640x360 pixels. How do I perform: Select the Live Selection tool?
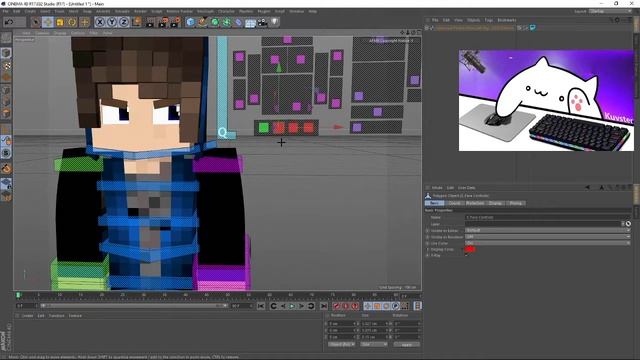(36, 22)
